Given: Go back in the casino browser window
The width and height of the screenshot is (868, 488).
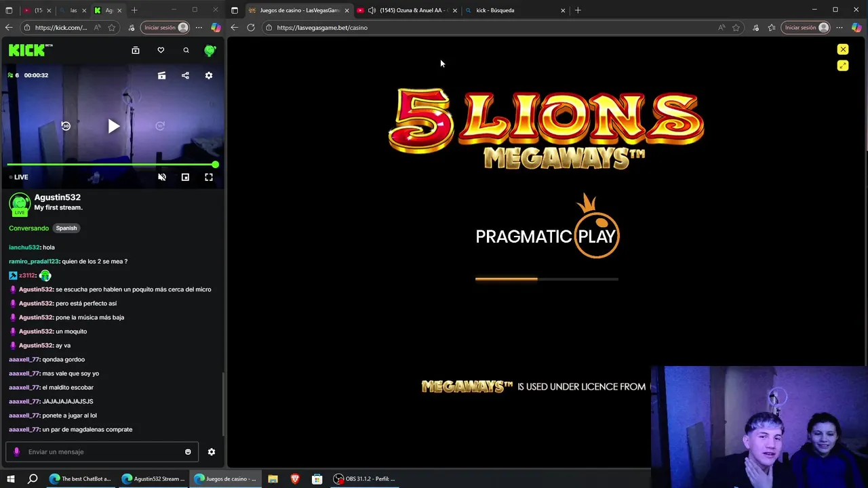Looking at the screenshot, I should point(235,28).
